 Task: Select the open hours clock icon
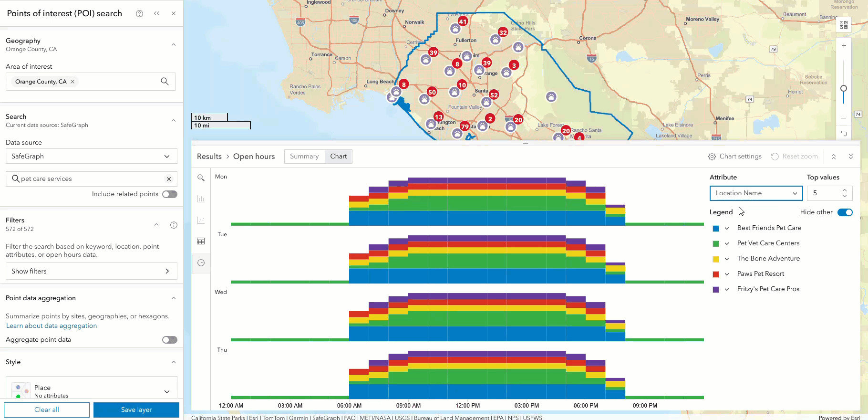tap(201, 263)
